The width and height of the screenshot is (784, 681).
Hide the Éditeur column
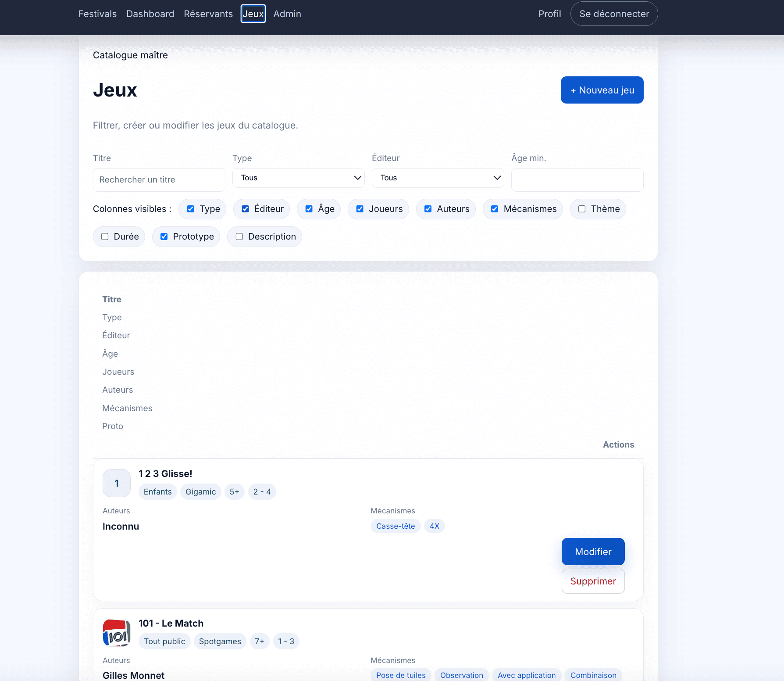pyautogui.click(x=246, y=209)
